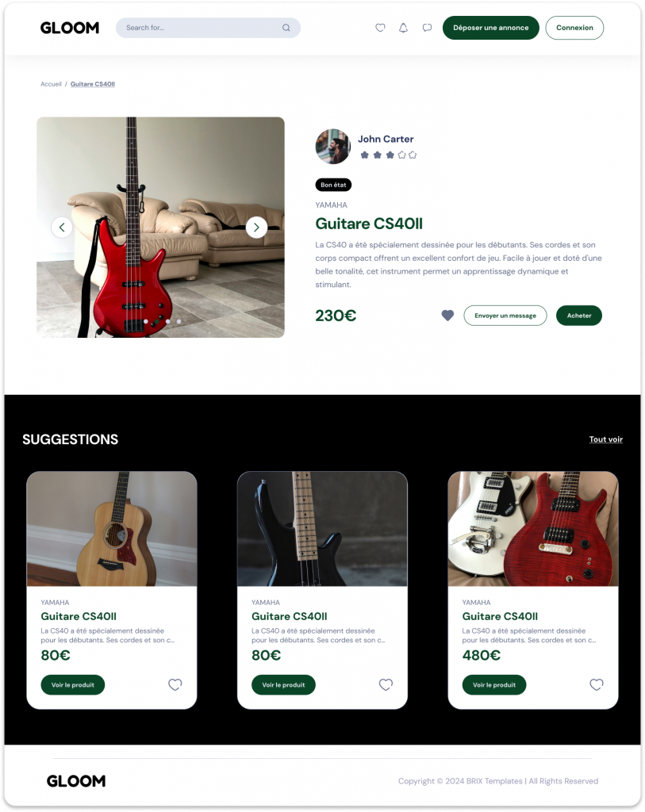The image size is (645, 812).
Task: Toggle the filled heart beside Envoyer un message
Action: (447, 316)
